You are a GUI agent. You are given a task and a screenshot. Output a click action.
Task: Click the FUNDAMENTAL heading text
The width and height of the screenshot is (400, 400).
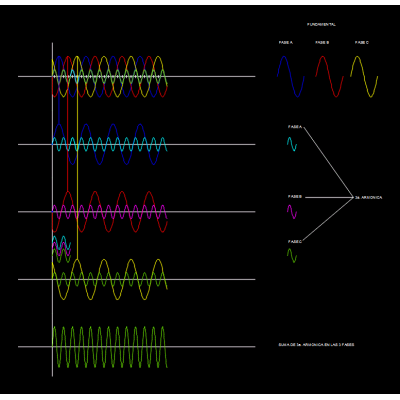tap(321, 25)
